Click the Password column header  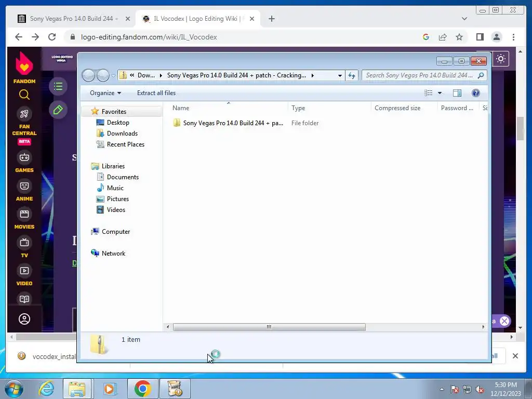click(x=458, y=108)
